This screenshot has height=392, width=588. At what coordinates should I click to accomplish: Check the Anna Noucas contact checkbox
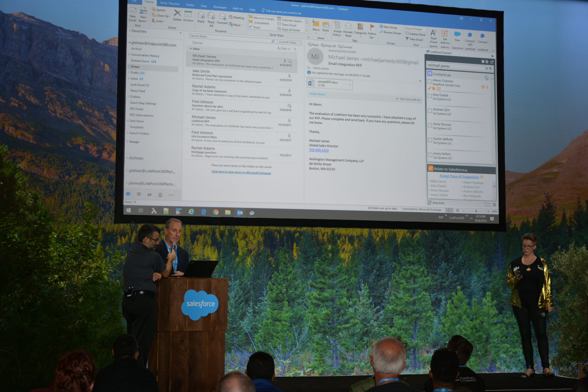coord(430,125)
